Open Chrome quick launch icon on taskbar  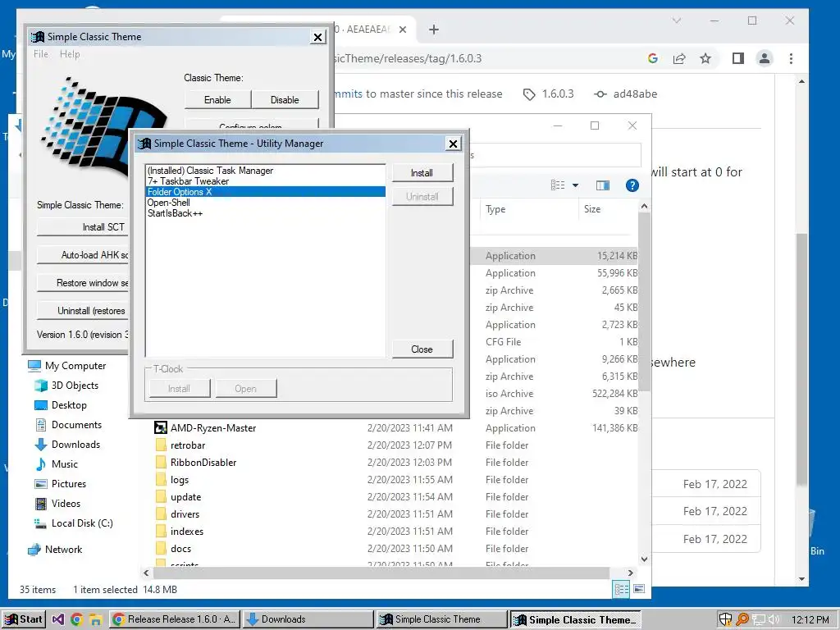tap(76, 620)
